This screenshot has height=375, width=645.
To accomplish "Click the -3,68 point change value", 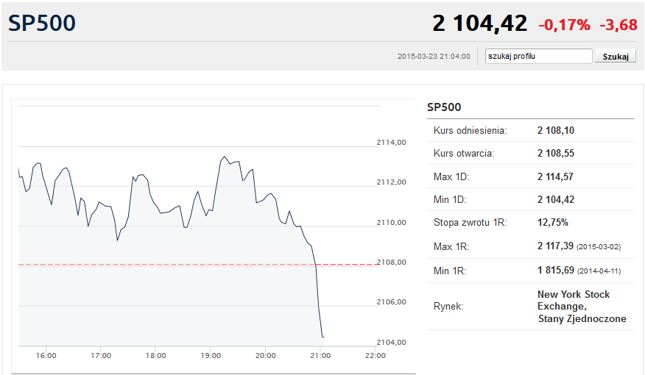I will [619, 25].
